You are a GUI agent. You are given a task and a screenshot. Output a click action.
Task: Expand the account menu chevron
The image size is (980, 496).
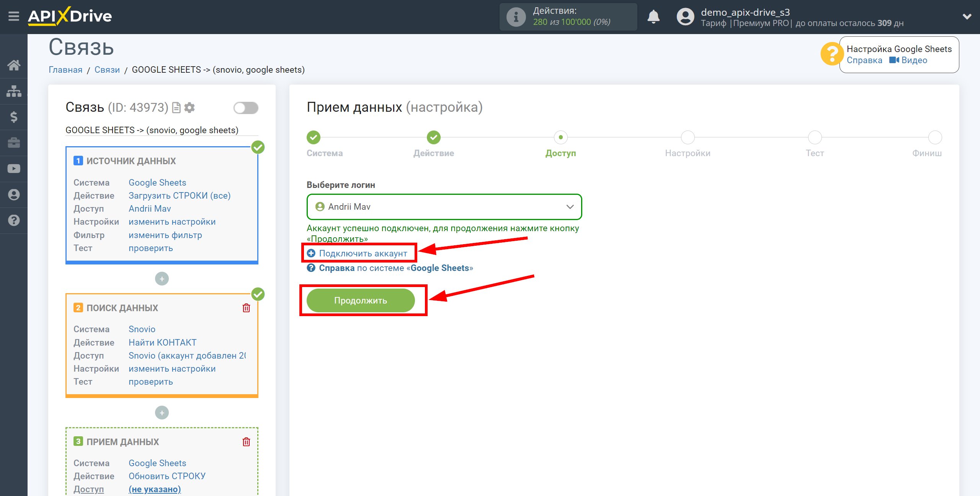(x=967, y=16)
